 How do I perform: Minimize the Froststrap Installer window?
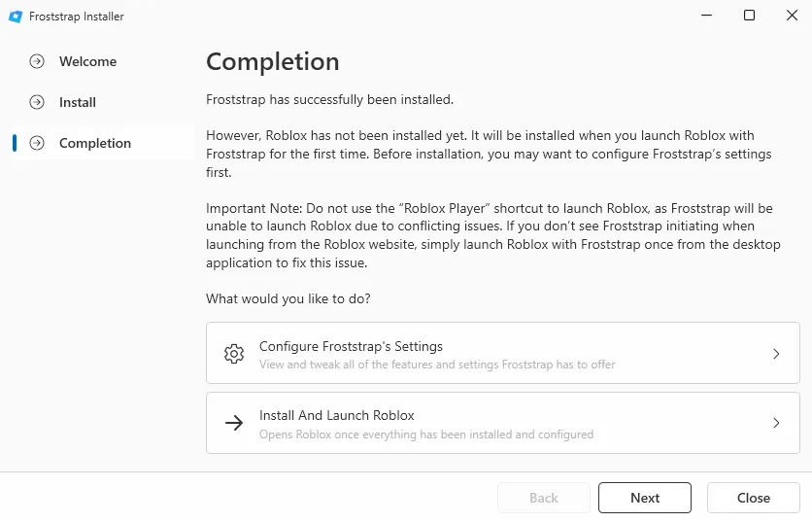pos(704,16)
